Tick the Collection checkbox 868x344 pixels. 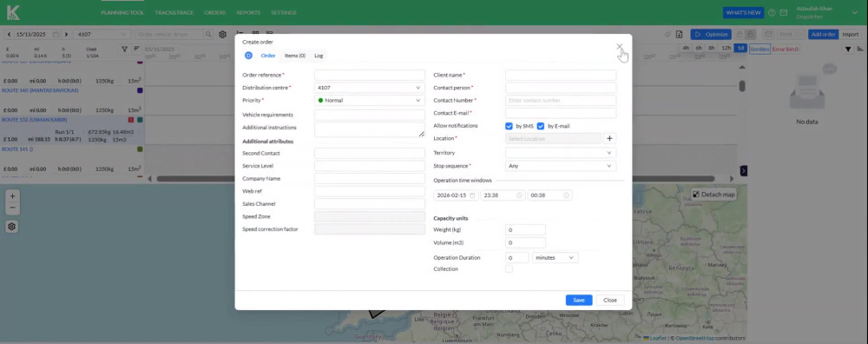pyautogui.click(x=509, y=268)
